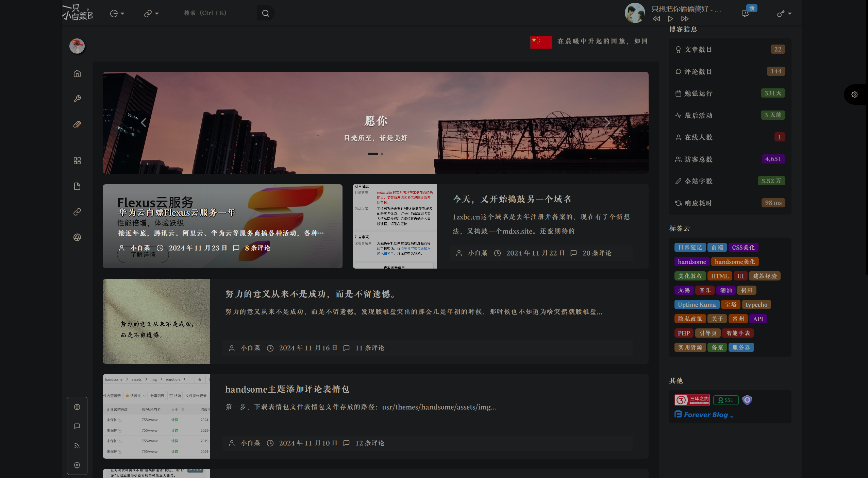Select the chain link icon in sidebar
Screen dimensions: 868x478
[77, 211]
